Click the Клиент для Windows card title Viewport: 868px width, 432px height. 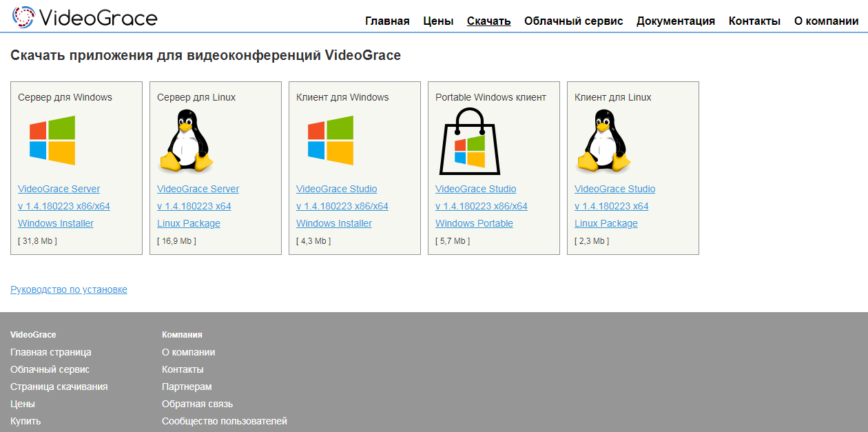point(342,97)
